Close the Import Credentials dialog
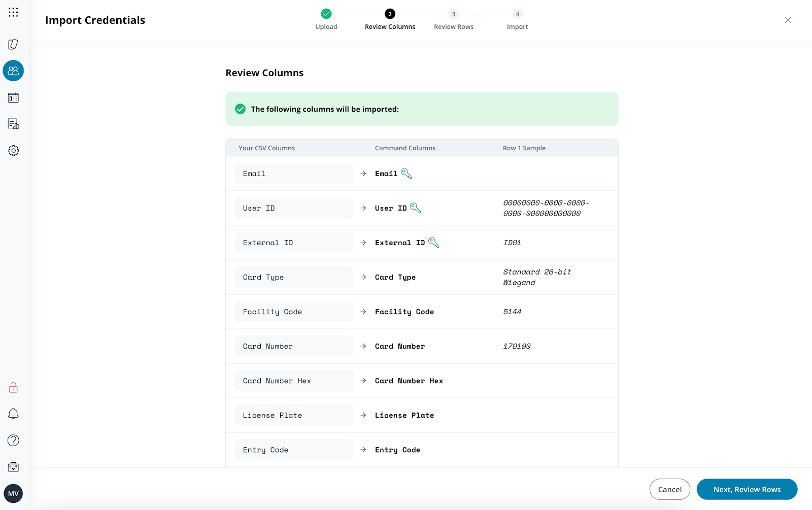 [788, 20]
